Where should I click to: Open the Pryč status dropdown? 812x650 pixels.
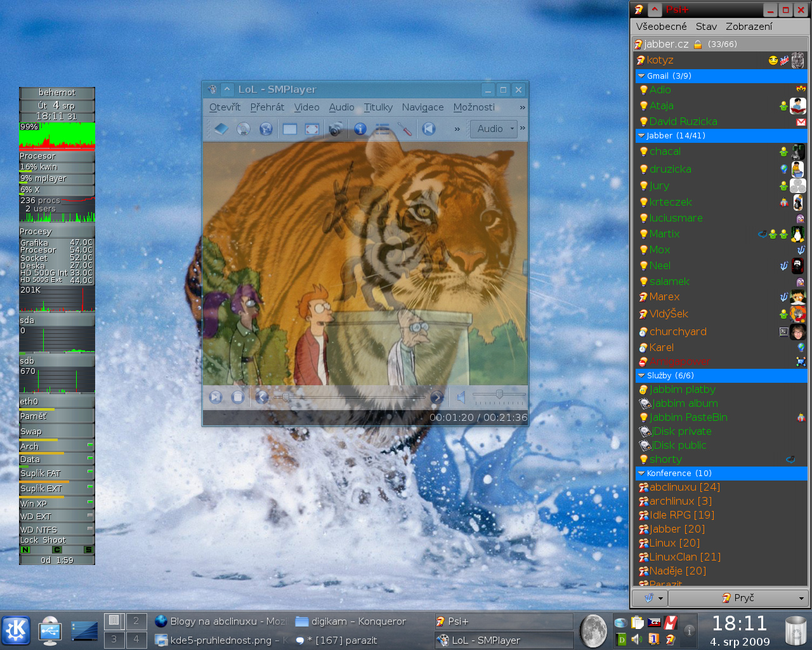tap(738, 598)
